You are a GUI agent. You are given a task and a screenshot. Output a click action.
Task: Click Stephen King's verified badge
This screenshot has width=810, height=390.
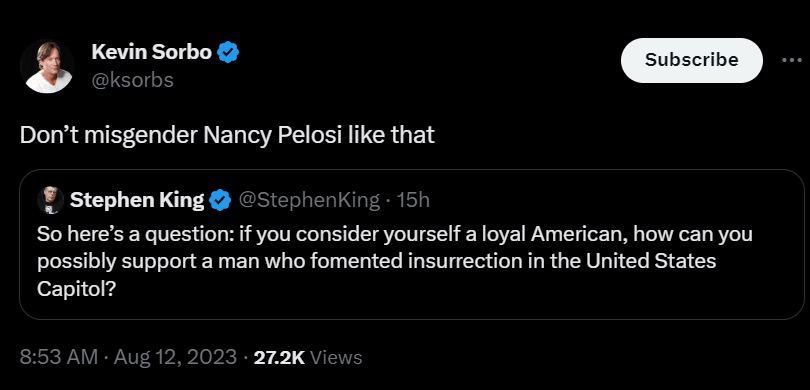pyautogui.click(x=220, y=200)
